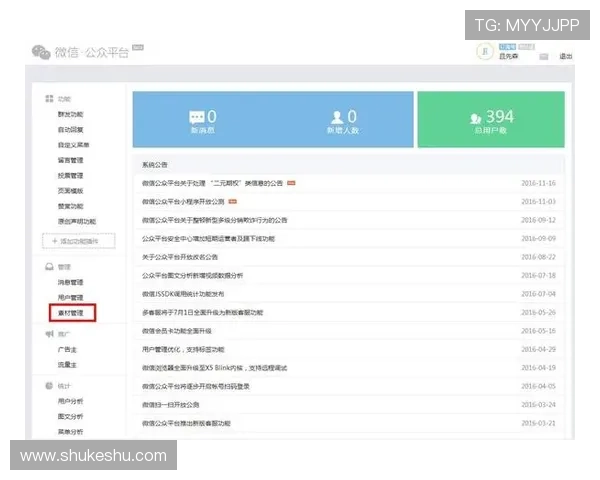Open the X5 Blink kernel announcement

(215, 368)
